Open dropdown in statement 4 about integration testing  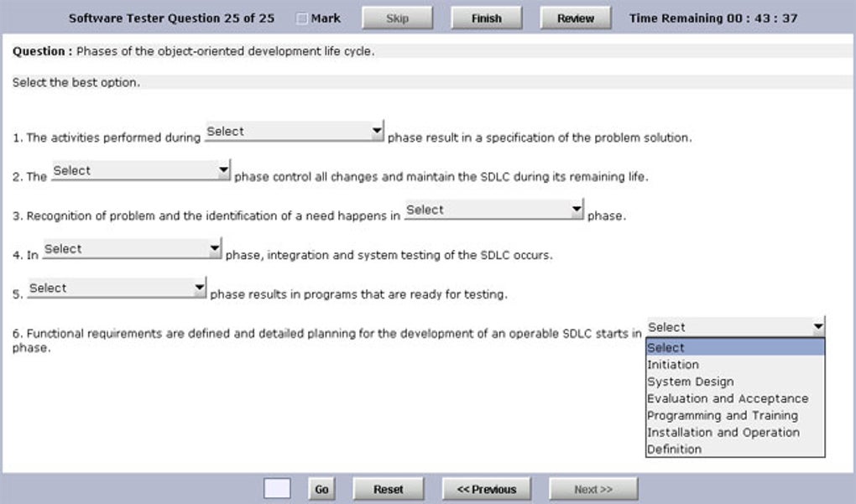pyautogui.click(x=132, y=249)
